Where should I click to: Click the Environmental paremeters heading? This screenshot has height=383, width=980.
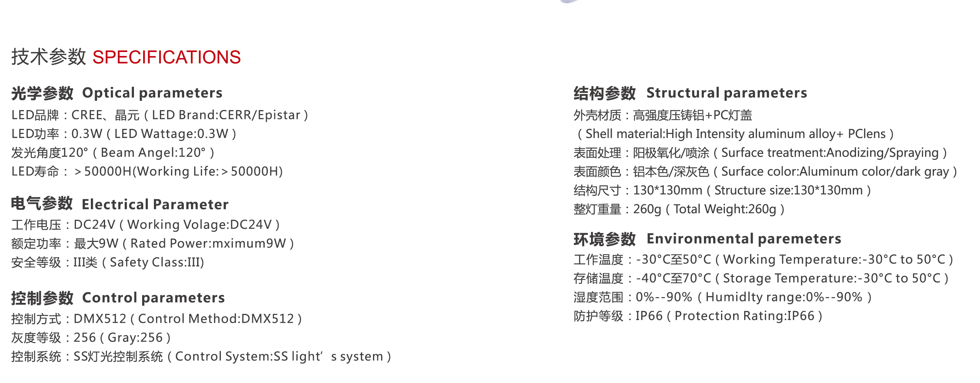(707, 239)
